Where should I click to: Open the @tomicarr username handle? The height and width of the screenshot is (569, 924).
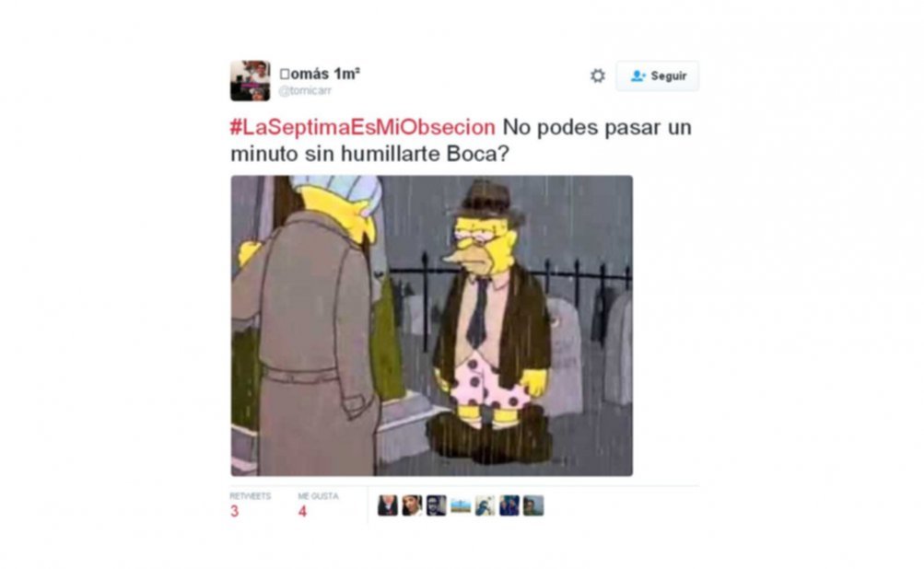[305, 91]
